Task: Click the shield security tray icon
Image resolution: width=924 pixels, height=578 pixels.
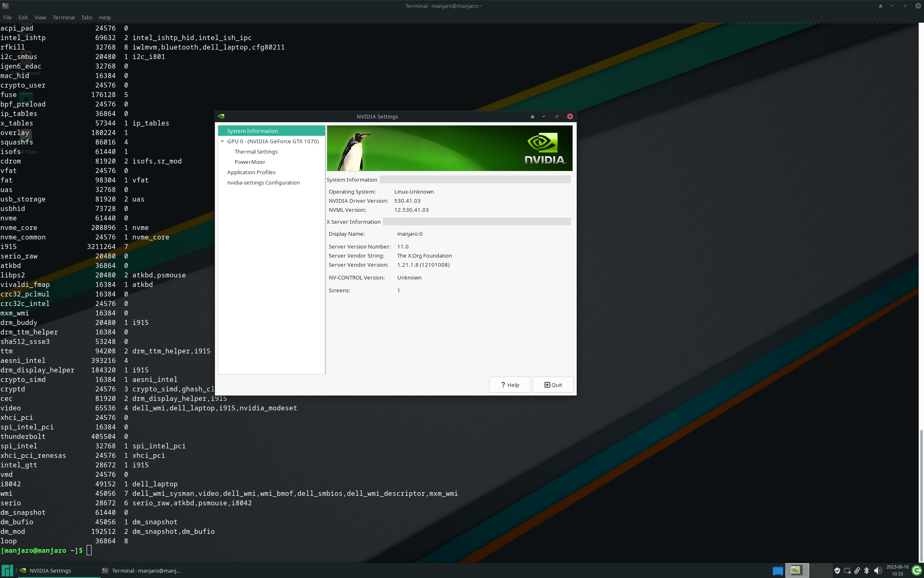Action: tap(837, 571)
